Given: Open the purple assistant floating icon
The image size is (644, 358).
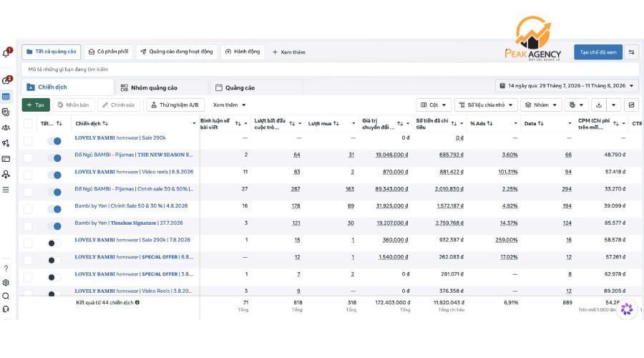Looking at the screenshot, I should (627, 309).
